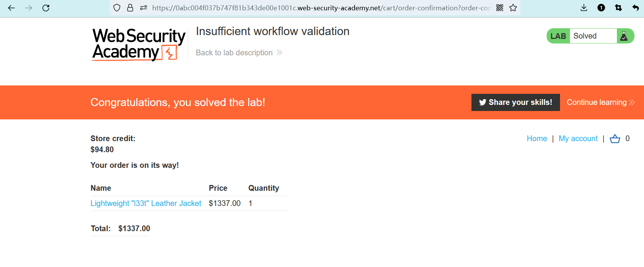Viewport: 644px width, 267px height.
Task: Click the padlock site security icon
Action: click(x=130, y=8)
